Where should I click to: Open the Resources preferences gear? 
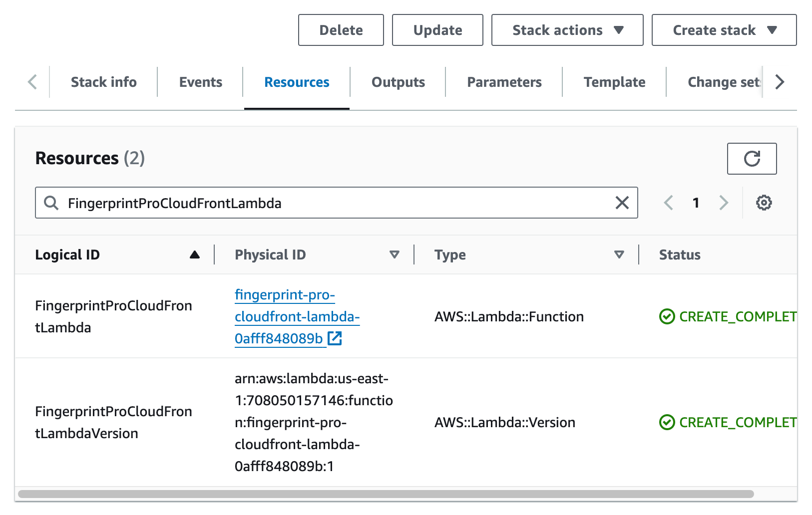tap(764, 203)
